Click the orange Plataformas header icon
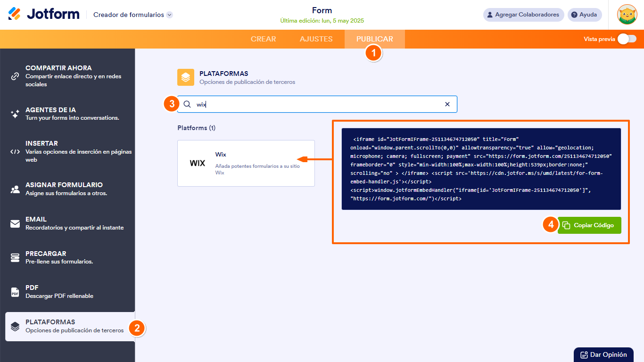Screen dimensions: 644x362 [186, 77]
